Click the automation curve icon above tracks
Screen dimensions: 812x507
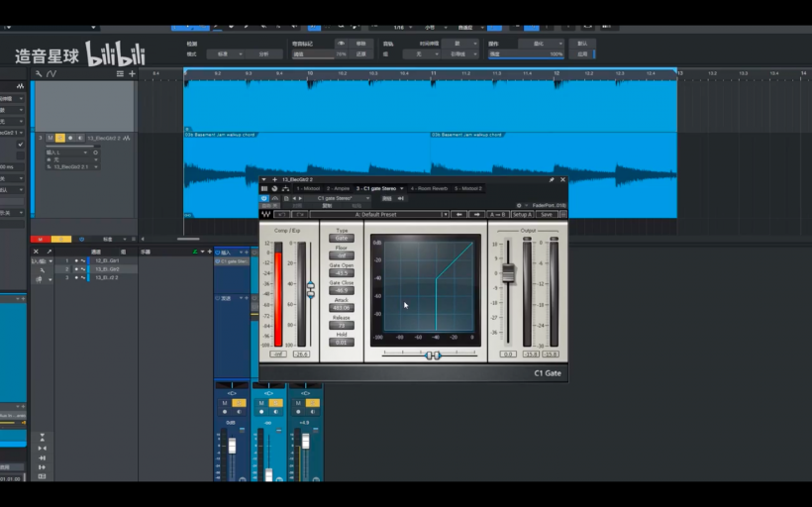tap(51, 74)
